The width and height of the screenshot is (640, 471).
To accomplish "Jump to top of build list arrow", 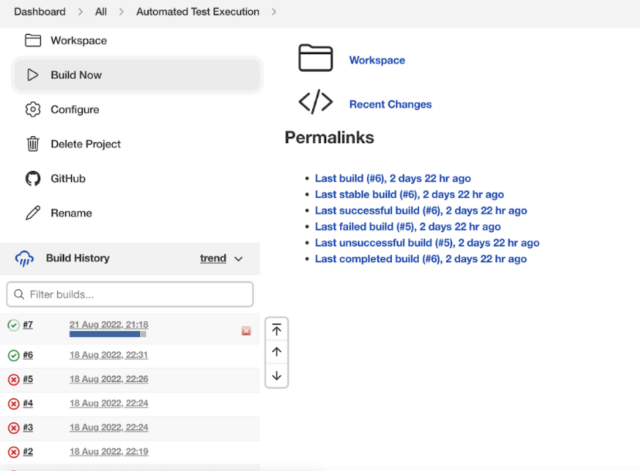I will click(x=277, y=329).
